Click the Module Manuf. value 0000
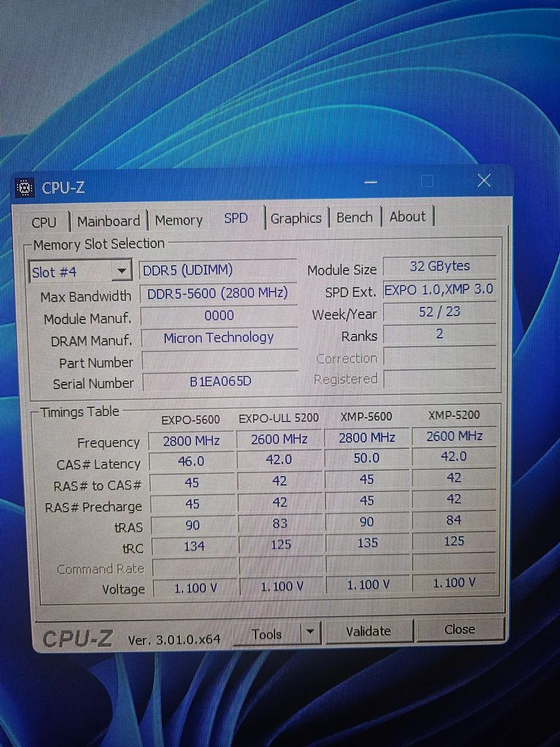Screen dimensions: 560x747 pyautogui.click(x=219, y=316)
